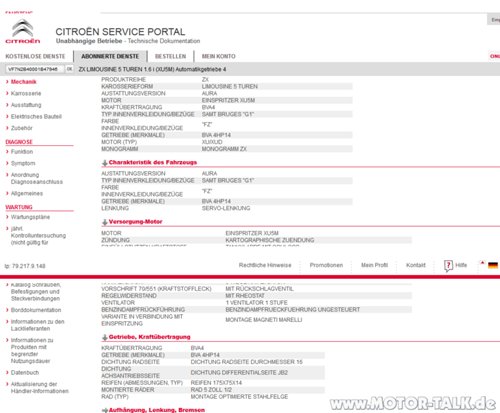Open the Karosserie sidebar entry
The height and width of the screenshot is (413, 500).
(x=26, y=93)
